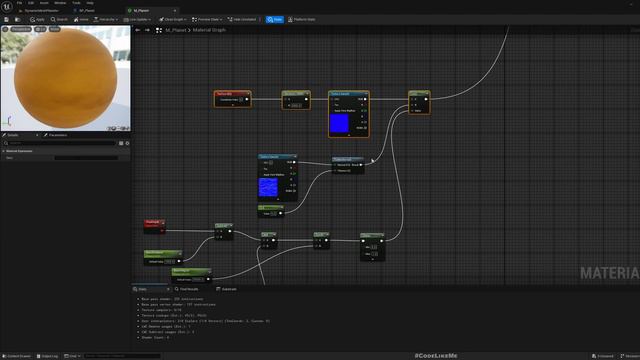Click the Desc text field
This screenshot has width=640, height=360.
pos(86,158)
